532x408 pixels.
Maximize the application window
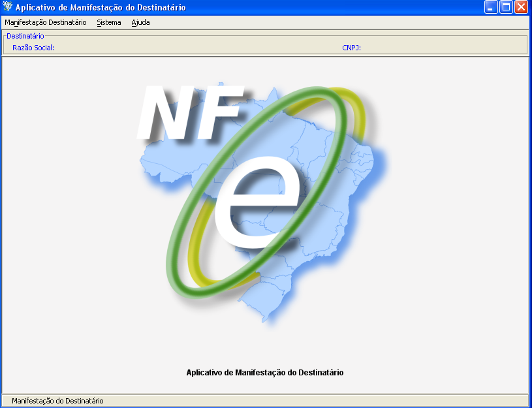pos(506,7)
